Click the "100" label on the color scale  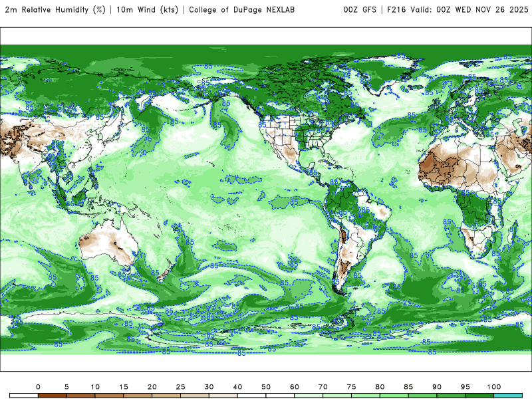click(494, 387)
